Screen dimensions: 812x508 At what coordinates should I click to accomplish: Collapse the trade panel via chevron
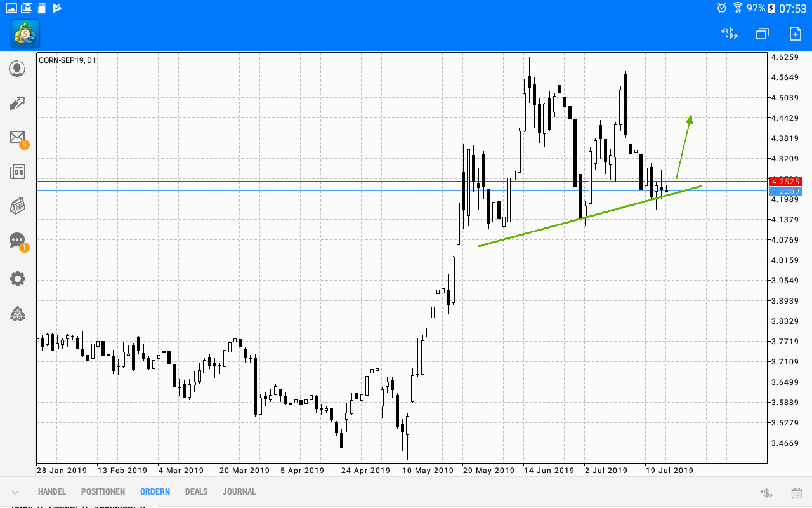pos(14,491)
